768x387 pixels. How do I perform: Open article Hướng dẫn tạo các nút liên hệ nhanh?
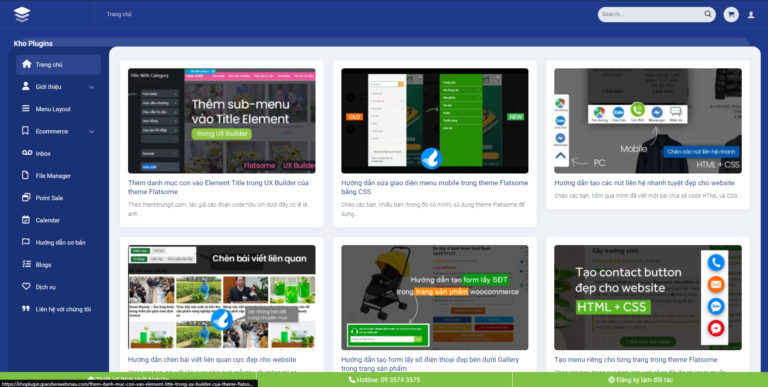pos(645,183)
